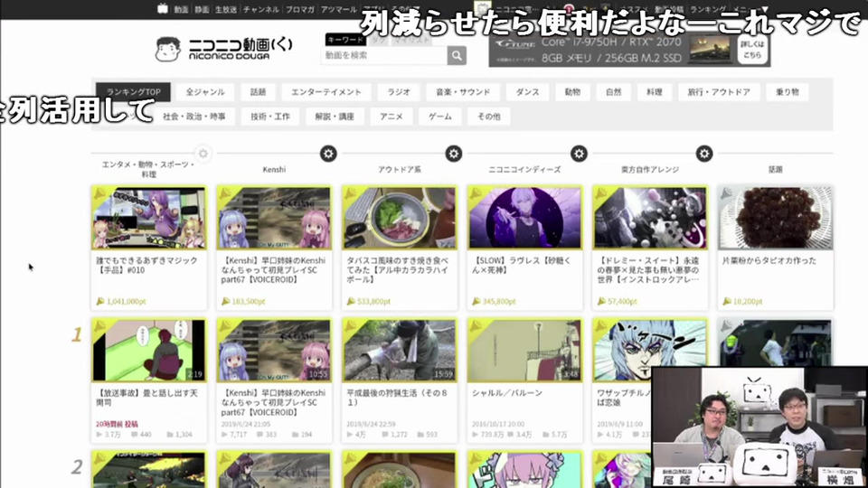Select the 動物 genre button
Screen dimensions: 868x488
pos(572,92)
